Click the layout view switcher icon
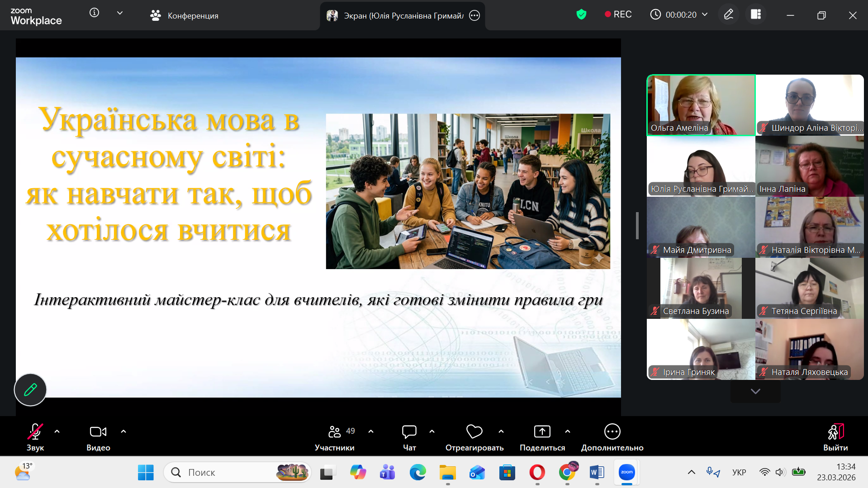The image size is (868, 488). 756,14
